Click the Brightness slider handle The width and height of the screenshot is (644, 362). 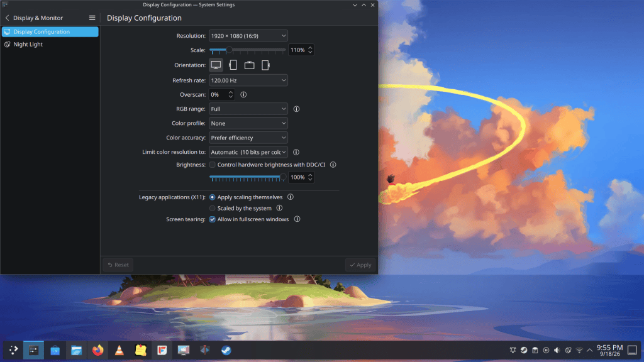282,177
